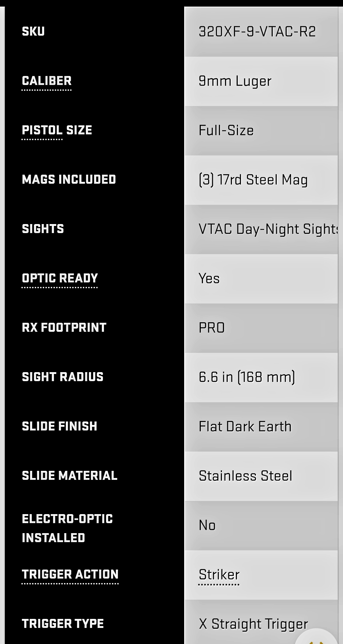Tap the underlined Striker value
This screenshot has height=644, width=343.
(x=219, y=575)
